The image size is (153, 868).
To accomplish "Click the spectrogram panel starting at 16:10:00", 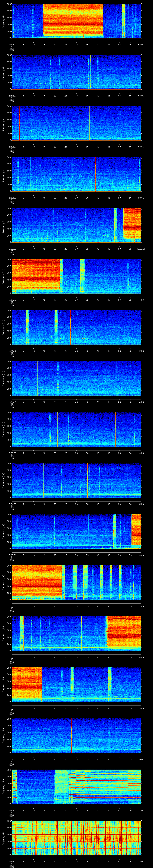I will [76, 786].
